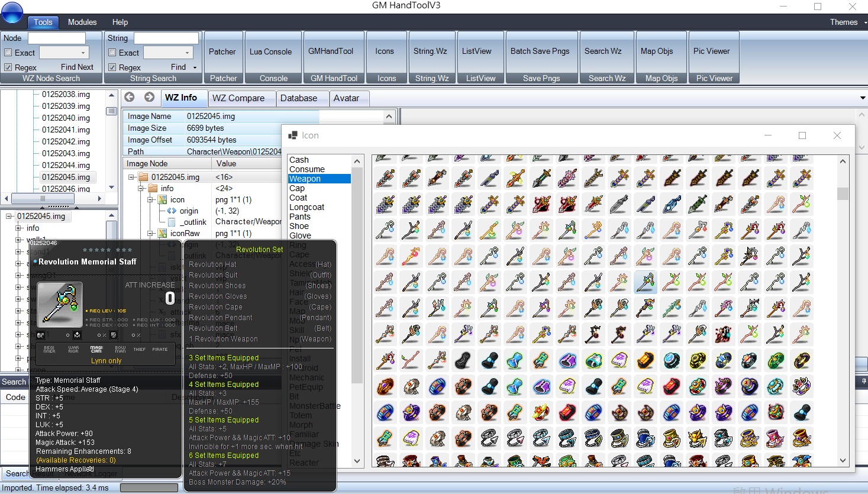The image size is (868, 494).
Task: Toggle Exact checkbox in String Search
Action: click(x=112, y=53)
